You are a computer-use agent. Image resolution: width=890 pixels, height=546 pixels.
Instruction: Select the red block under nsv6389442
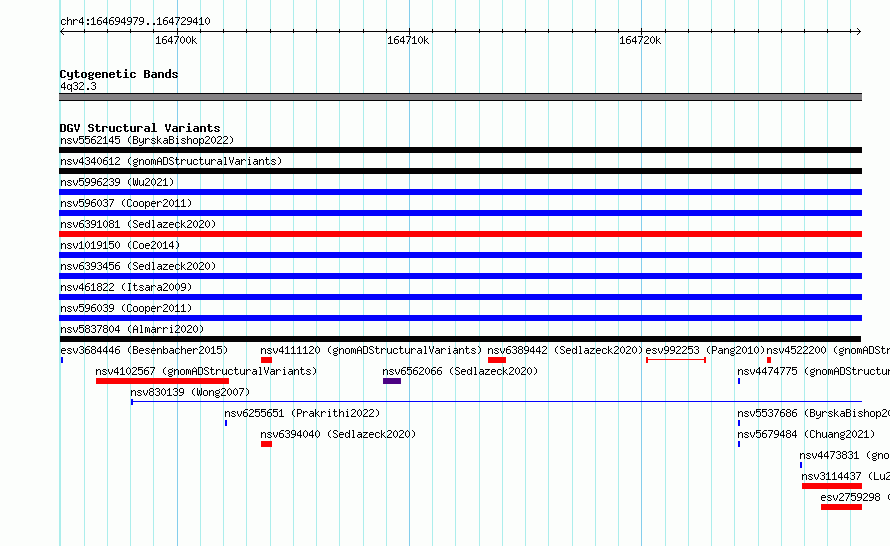pyautogui.click(x=497, y=360)
